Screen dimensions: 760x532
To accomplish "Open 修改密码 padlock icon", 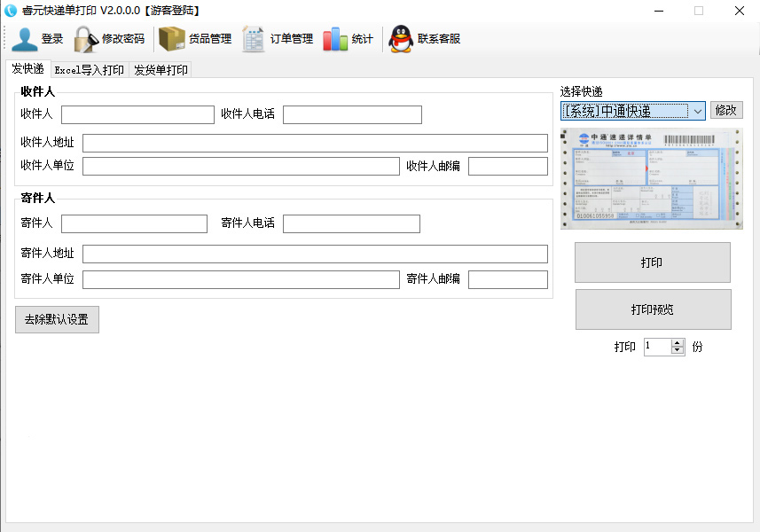I will 86,39.
